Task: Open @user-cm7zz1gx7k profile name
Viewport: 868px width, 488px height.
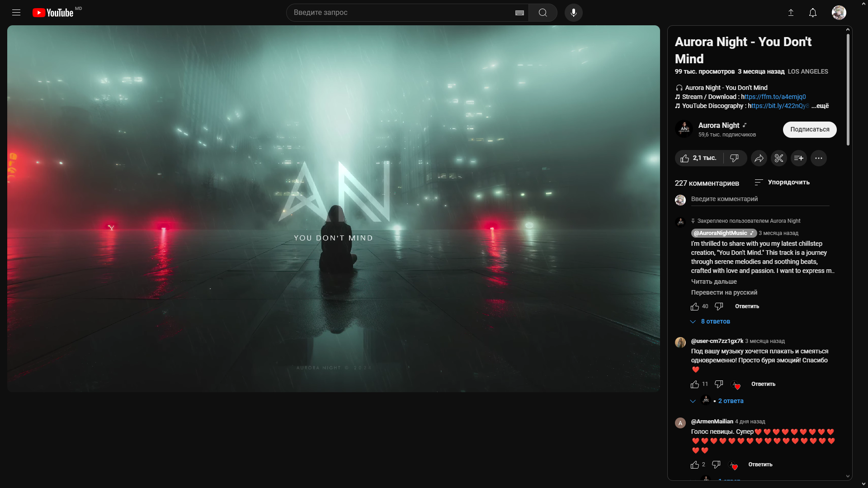Action: [717, 341]
